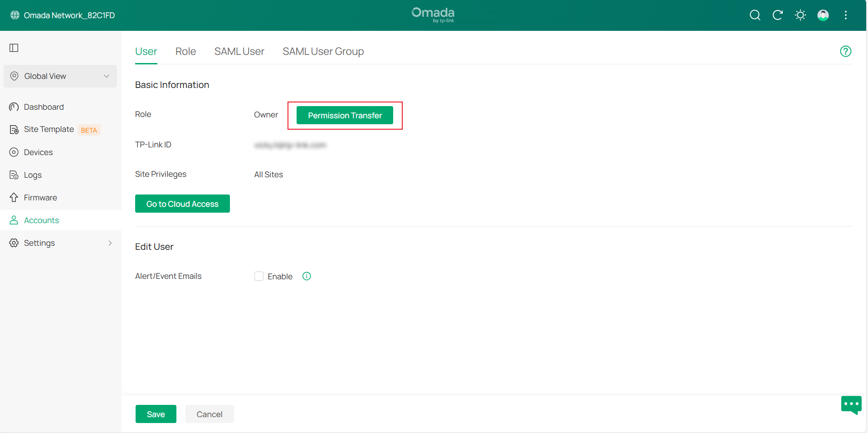Viewport: 868px width, 433px height.
Task: Click the Accounts icon in the sidebar
Action: click(13, 220)
